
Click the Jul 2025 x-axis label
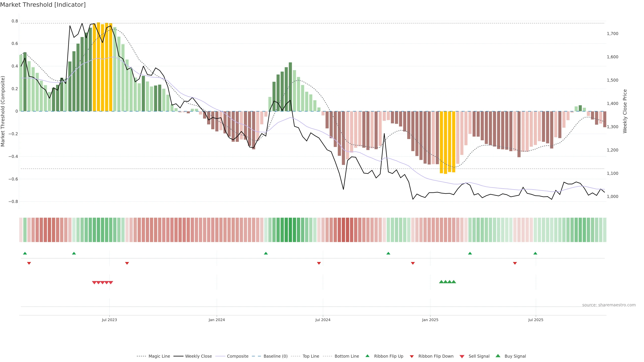(536, 320)
